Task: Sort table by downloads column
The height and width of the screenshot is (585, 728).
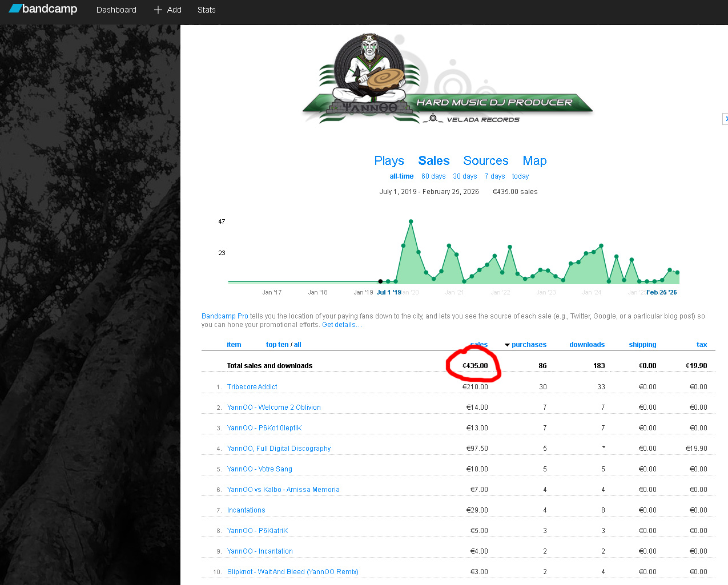Action: tap(586, 345)
